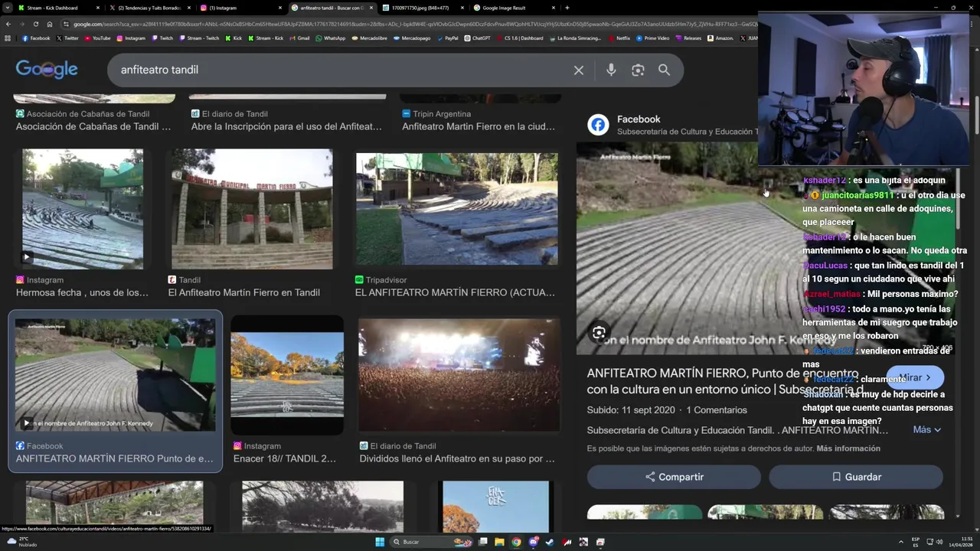The width and height of the screenshot is (980, 551).
Task: Open the WhatsApp bookmark
Action: [x=330, y=38]
